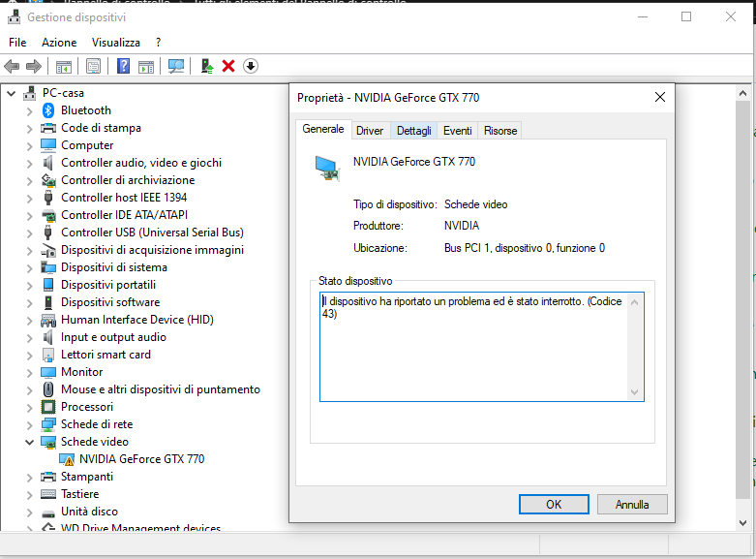Screen dimensions: 756x559
Task: Expand Controller IDE ATA/ATAPI
Action: (29, 216)
